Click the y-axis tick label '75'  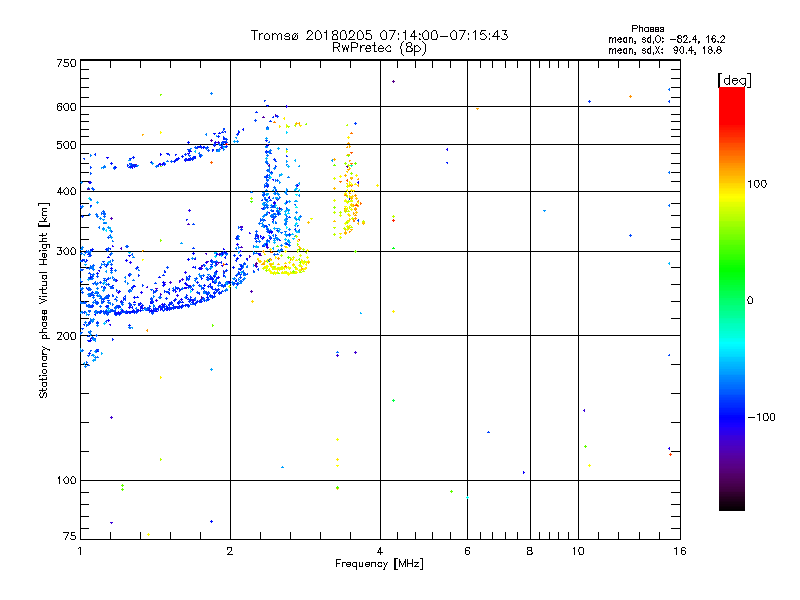(70, 536)
